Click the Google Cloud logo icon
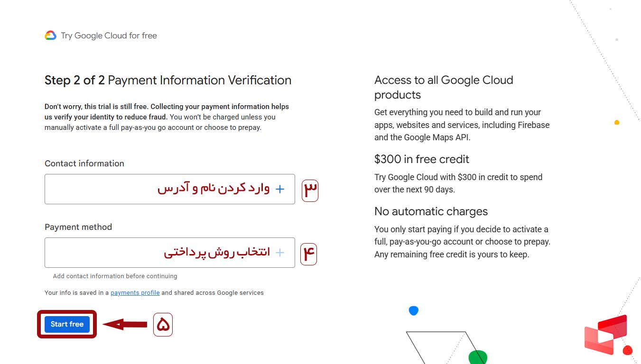641x364 pixels. (50, 36)
